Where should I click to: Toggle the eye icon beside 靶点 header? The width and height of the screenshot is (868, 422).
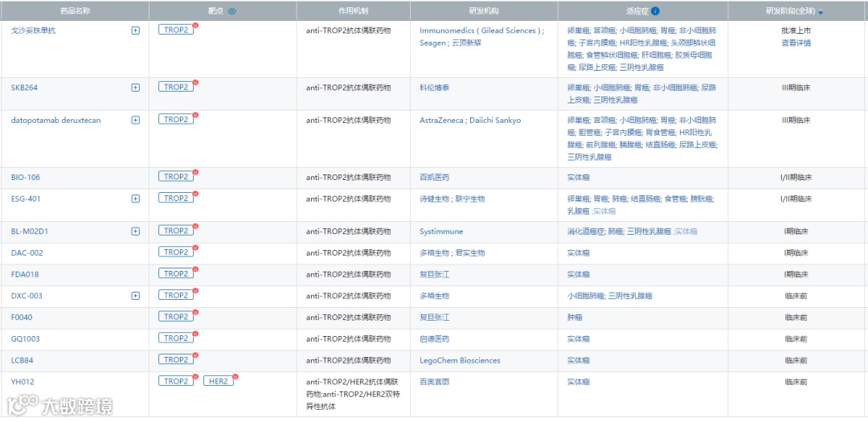pos(232,11)
